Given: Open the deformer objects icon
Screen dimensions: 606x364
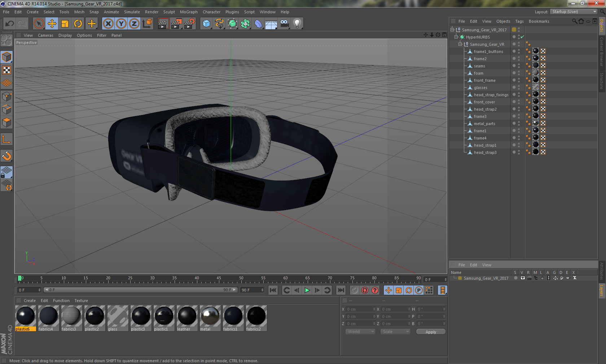Looking at the screenshot, I should point(258,24).
